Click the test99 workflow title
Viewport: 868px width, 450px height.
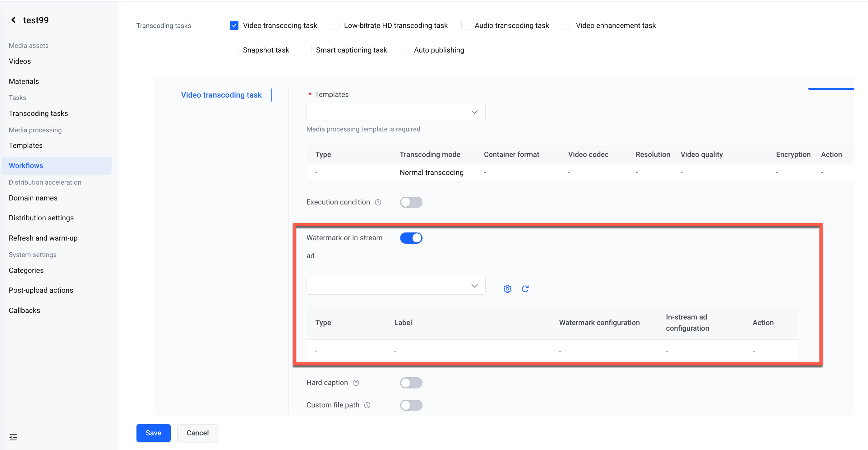tap(36, 20)
